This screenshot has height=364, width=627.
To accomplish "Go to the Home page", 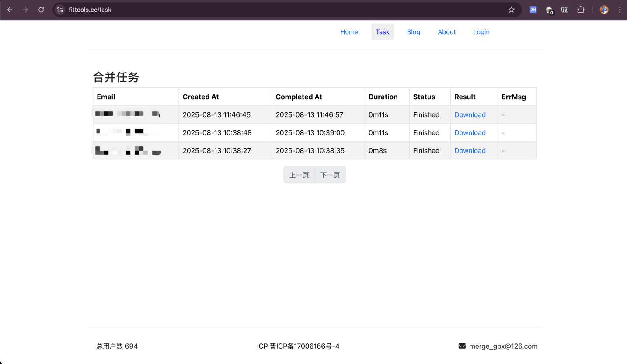I will pyautogui.click(x=349, y=32).
